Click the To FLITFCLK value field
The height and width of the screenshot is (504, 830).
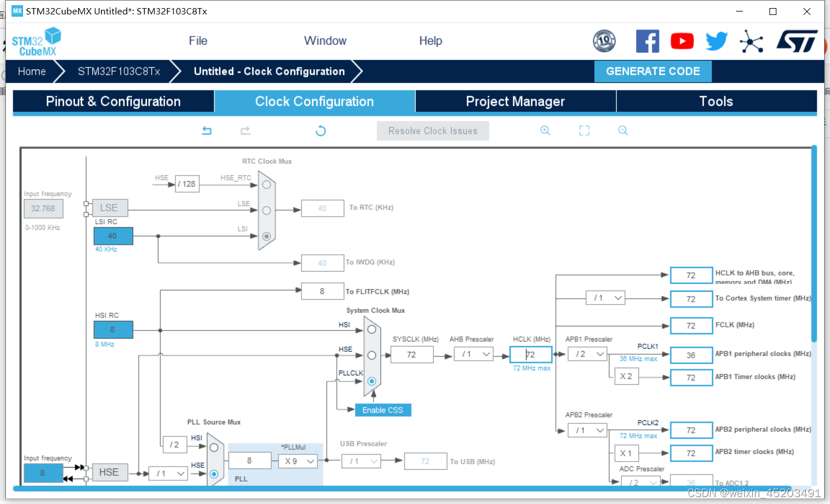point(322,291)
